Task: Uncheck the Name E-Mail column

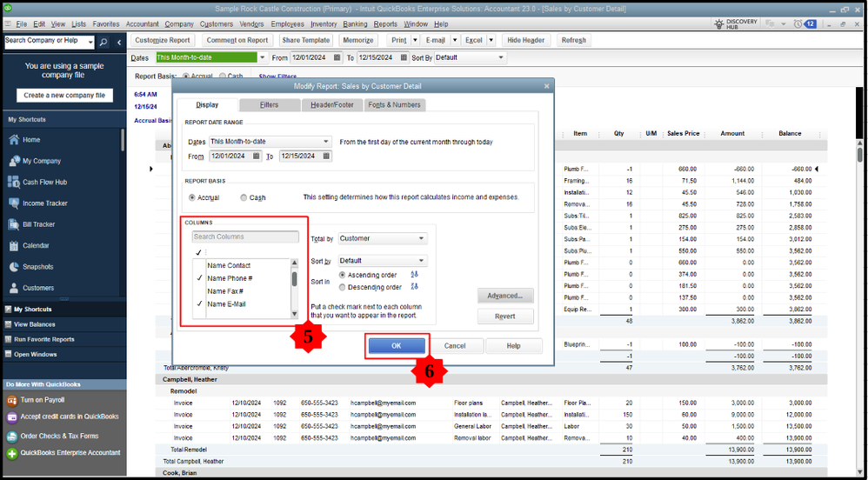Action: point(199,304)
